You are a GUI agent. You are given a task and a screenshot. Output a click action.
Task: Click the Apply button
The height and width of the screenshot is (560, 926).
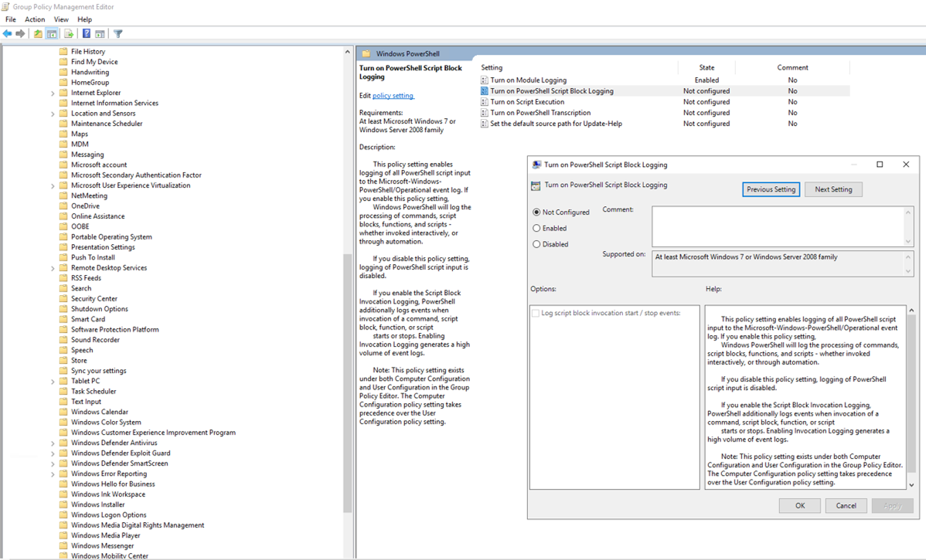892,506
